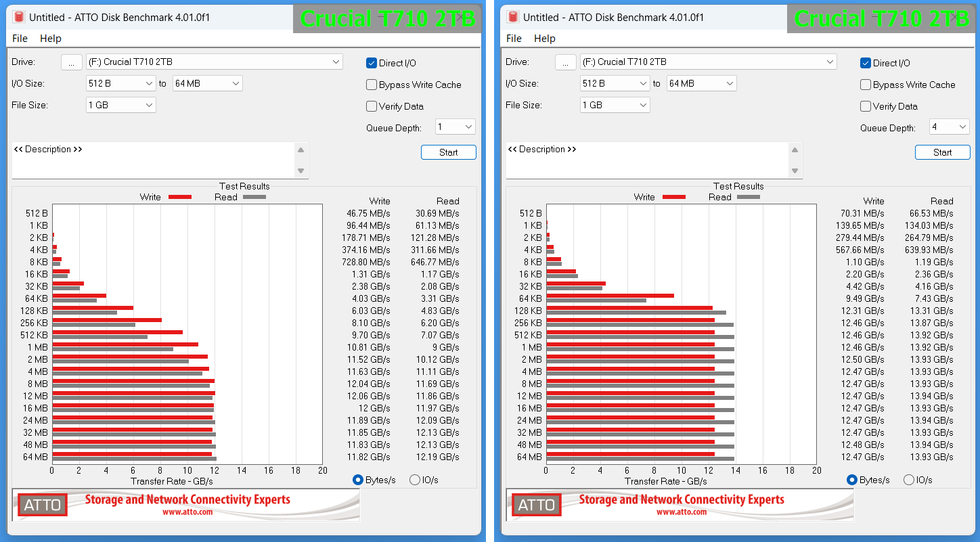
Task: Click '639.93 MB/s' read value in right window
Action: pos(929,250)
